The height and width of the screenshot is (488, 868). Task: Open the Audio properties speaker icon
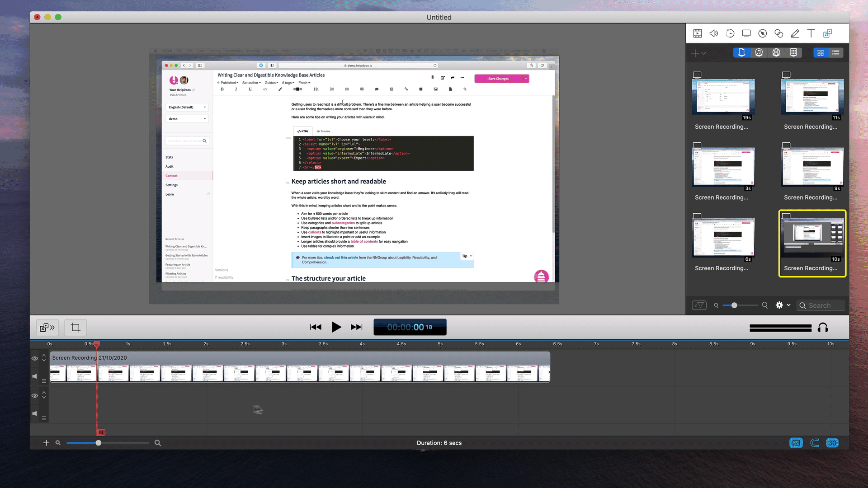[x=714, y=33]
